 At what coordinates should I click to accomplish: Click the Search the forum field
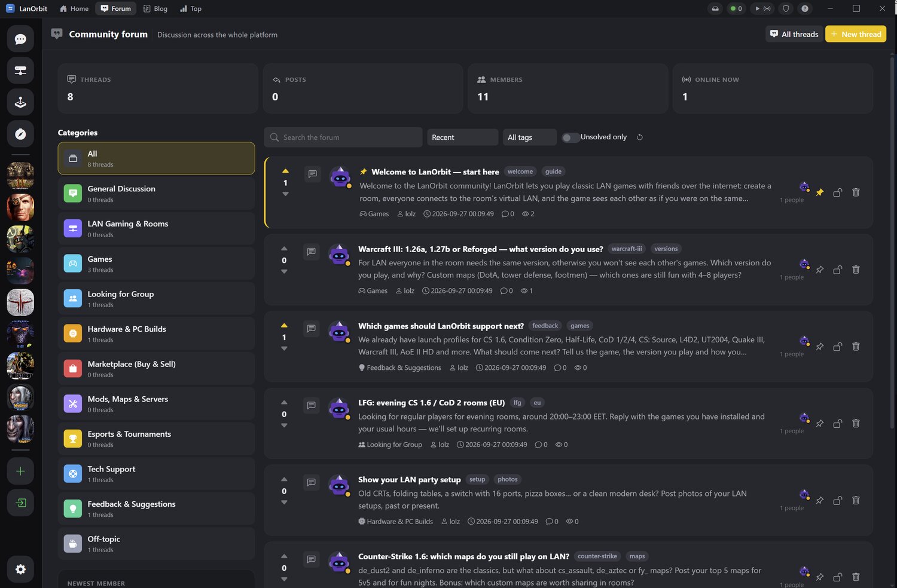343,137
